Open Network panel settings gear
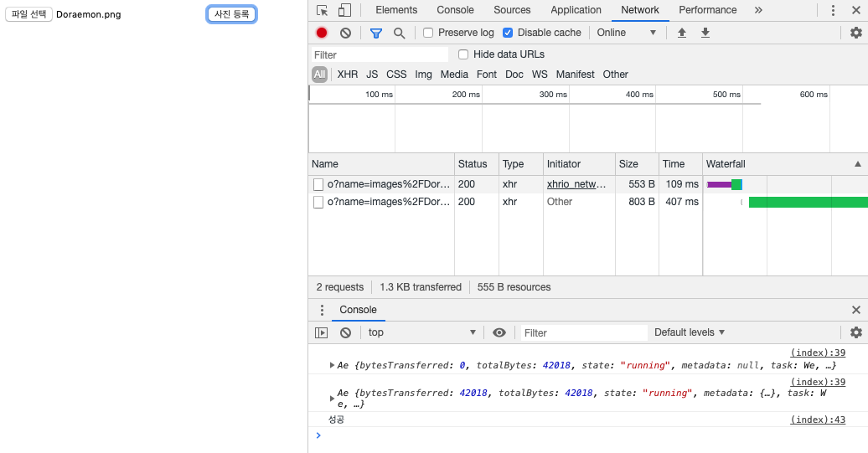The height and width of the screenshot is (453, 868). click(x=855, y=33)
